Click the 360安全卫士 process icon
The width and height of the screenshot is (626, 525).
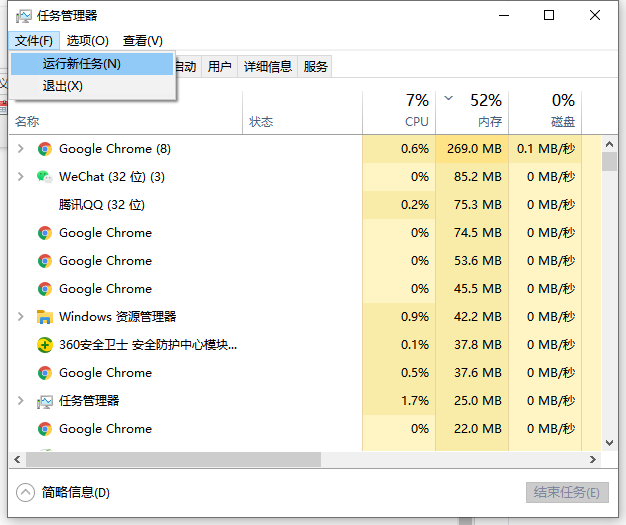pyautogui.click(x=44, y=345)
